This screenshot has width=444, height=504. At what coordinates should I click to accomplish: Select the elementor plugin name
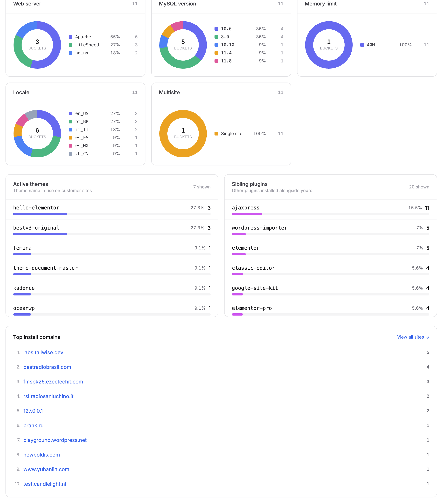pos(246,248)
